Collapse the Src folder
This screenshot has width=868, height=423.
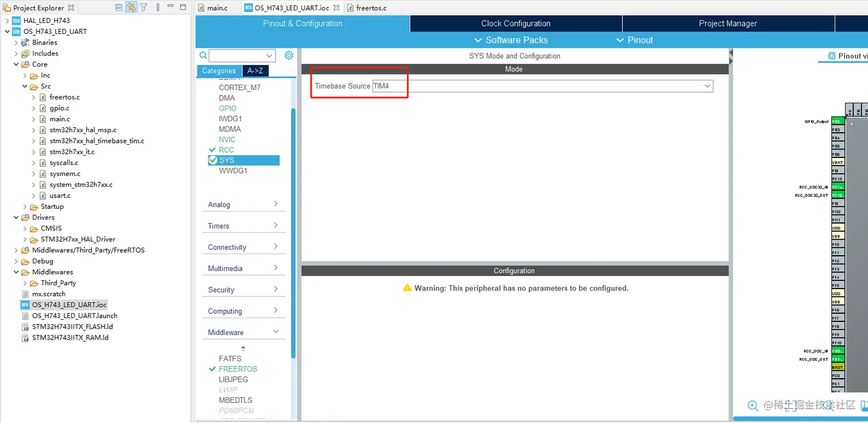pos(25,86)
